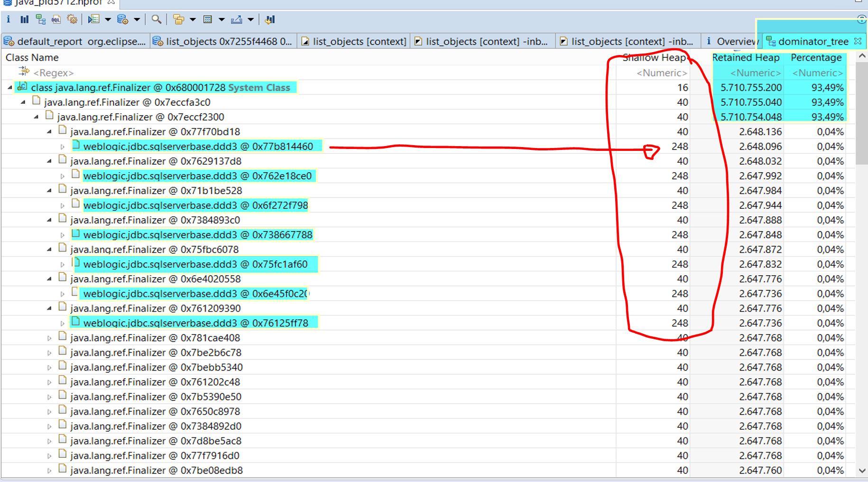This screenshot has width=868, height=482.
Task: Click the vertical scrollbar thumb
Action: tap(862, 114)
